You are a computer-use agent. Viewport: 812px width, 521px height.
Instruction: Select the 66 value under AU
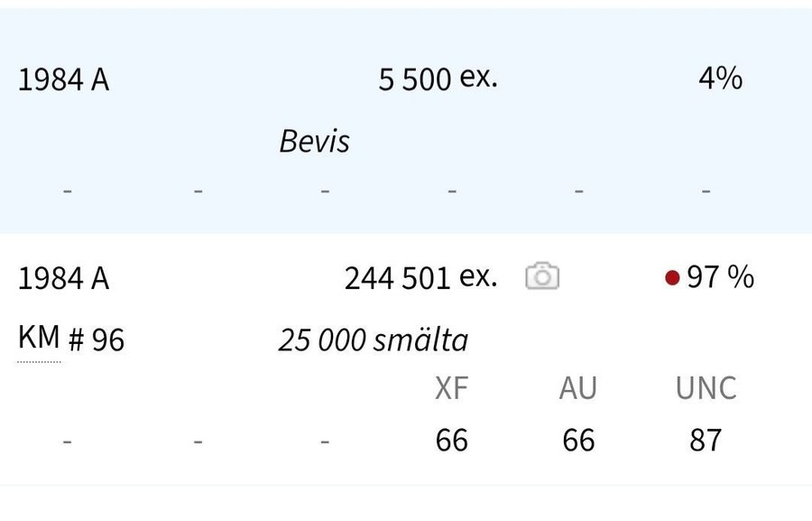coord(578,440)
